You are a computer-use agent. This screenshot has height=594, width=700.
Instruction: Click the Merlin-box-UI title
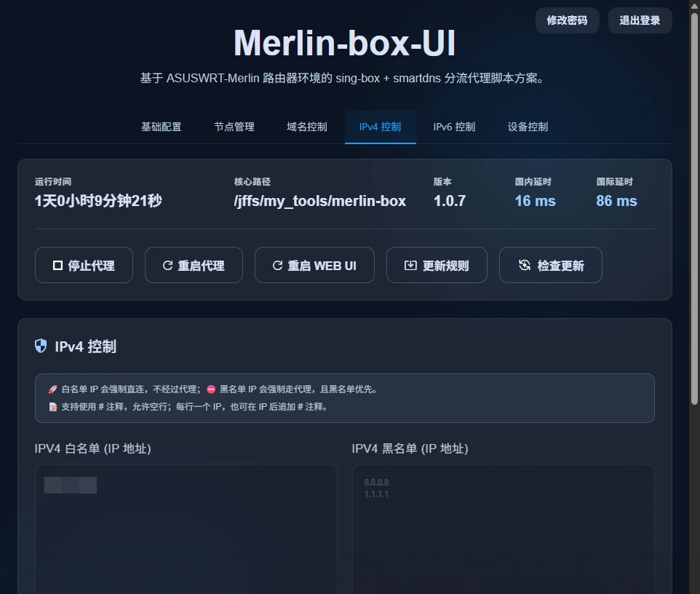pos(345,43)
